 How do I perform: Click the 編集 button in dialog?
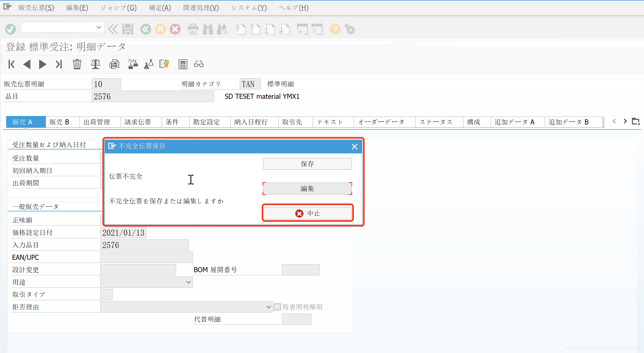pos(307,189)
